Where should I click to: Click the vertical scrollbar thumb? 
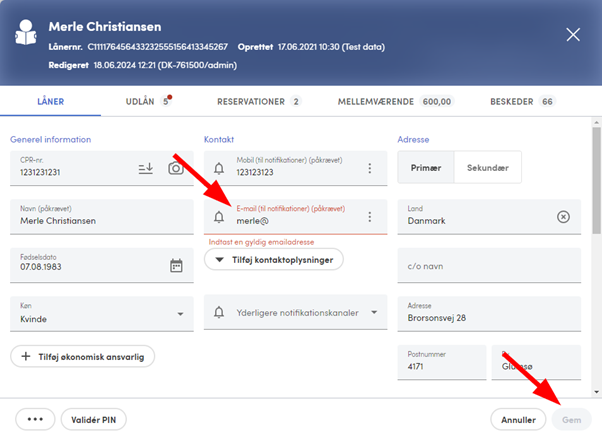[x=596, y=180]
